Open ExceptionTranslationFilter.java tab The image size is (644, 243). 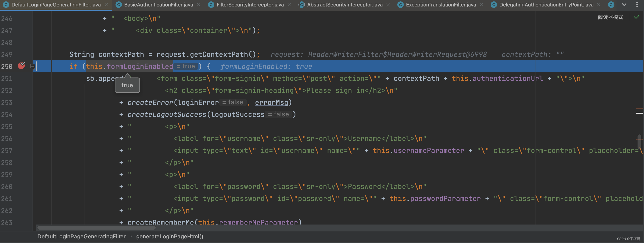441,5
